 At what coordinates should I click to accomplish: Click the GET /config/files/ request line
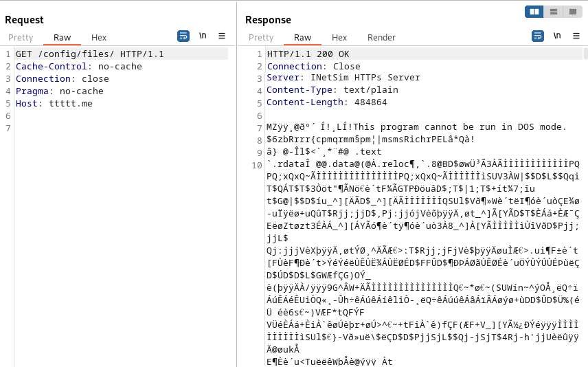click(89, 54)
